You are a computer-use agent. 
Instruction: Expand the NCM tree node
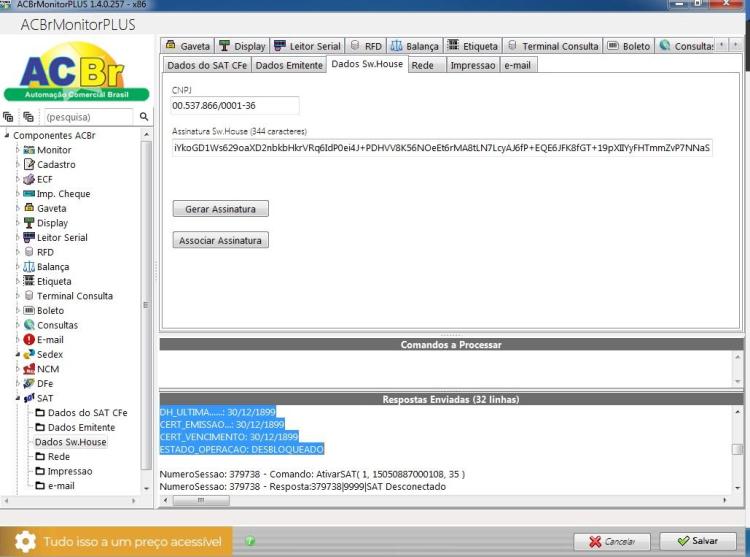[18, 369]
